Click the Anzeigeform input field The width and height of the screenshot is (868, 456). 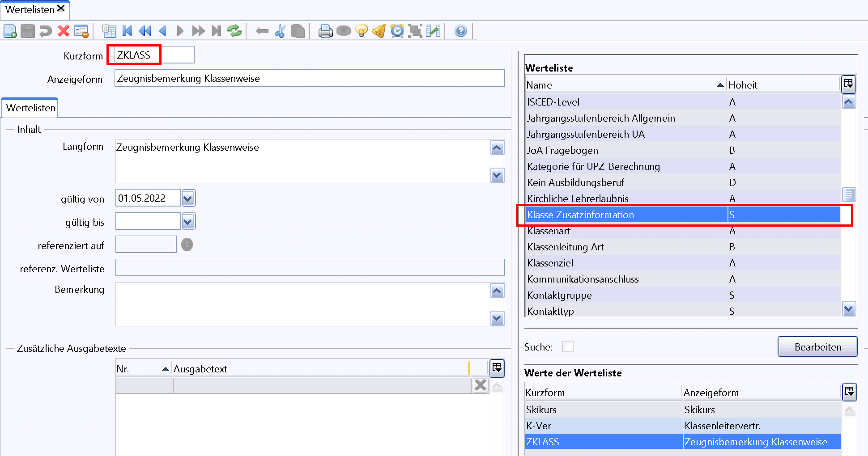coord(310,78)
